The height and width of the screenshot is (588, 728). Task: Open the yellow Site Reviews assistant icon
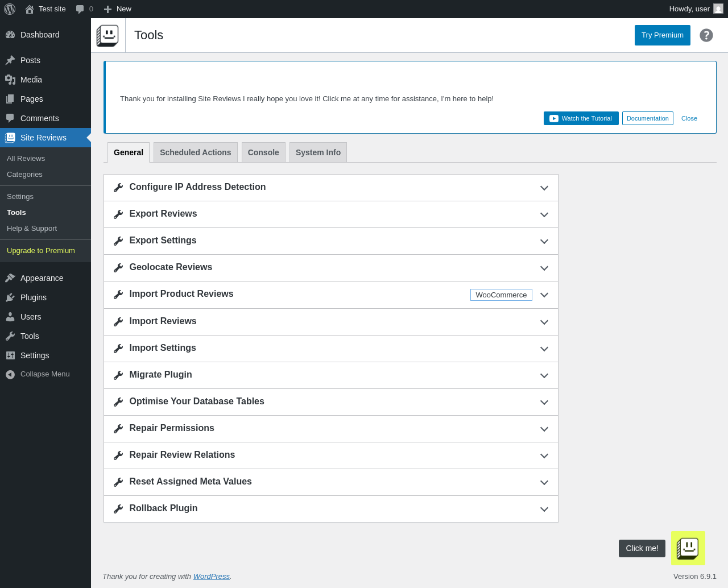coord(688,548)
